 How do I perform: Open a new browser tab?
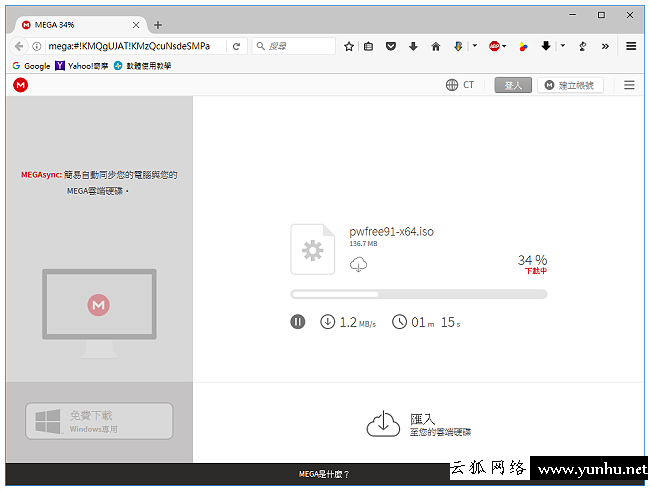(158, 25)
